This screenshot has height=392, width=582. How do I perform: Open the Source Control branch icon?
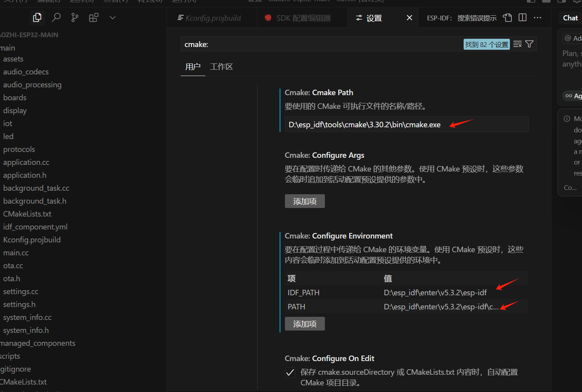coord(75,18)
